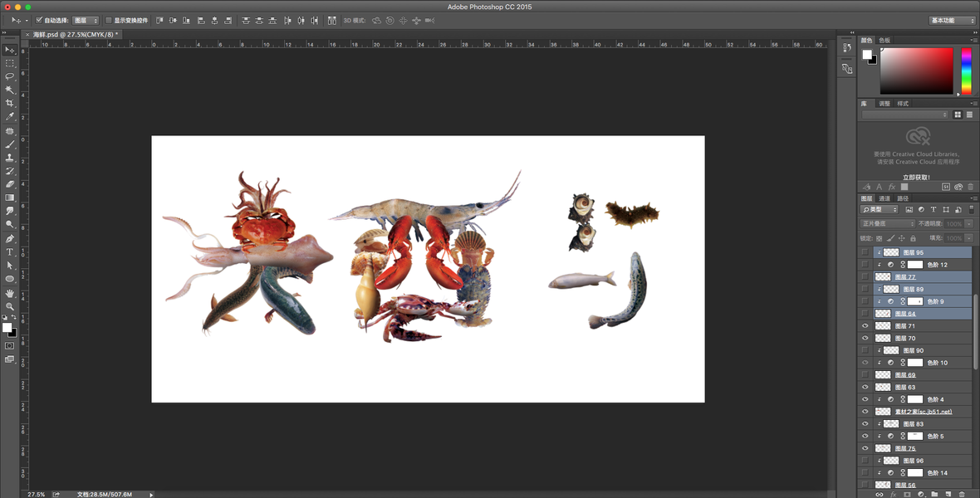Activate the Hand tool
The image size is (980, 498).
pyautogui.click(x=10, y=293)
